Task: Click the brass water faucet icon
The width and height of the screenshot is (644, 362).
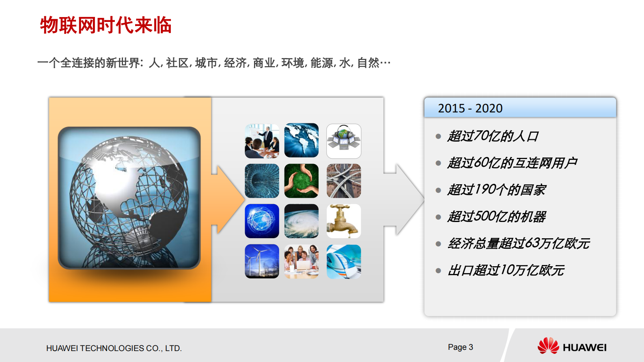Action: click(344, 221)
